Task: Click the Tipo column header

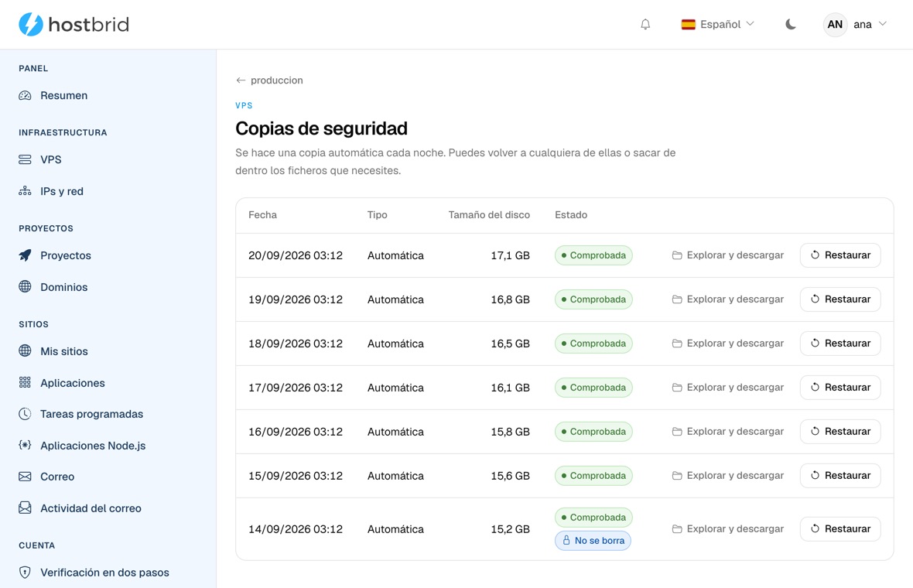Action: tap(378, 215)
